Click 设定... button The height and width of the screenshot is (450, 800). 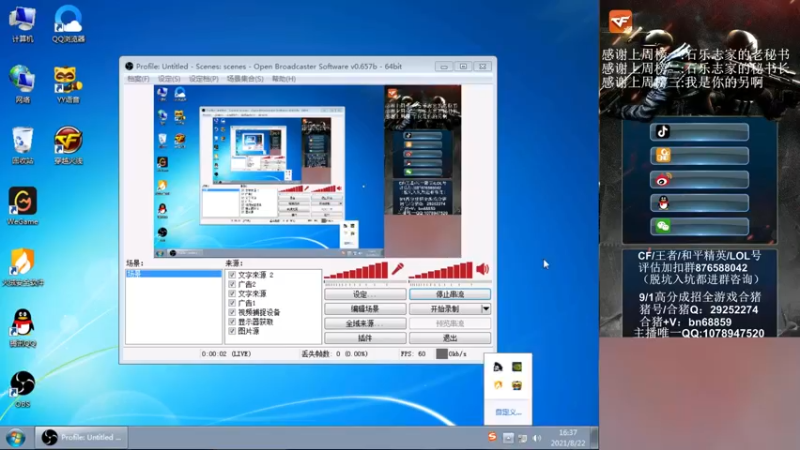pos(365,294)
